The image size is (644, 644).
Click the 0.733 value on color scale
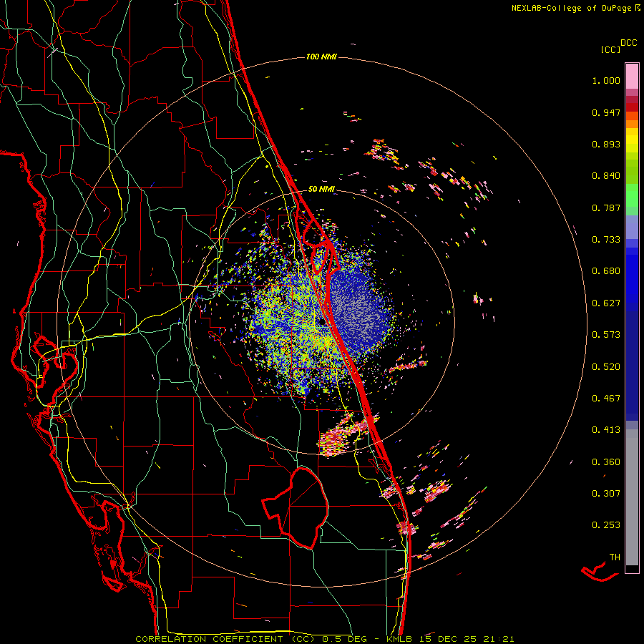(x=606, y=240)
